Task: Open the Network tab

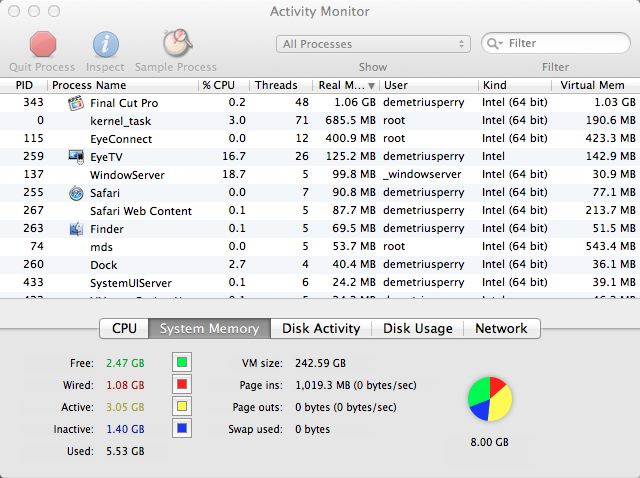Action: pos(502,329)
